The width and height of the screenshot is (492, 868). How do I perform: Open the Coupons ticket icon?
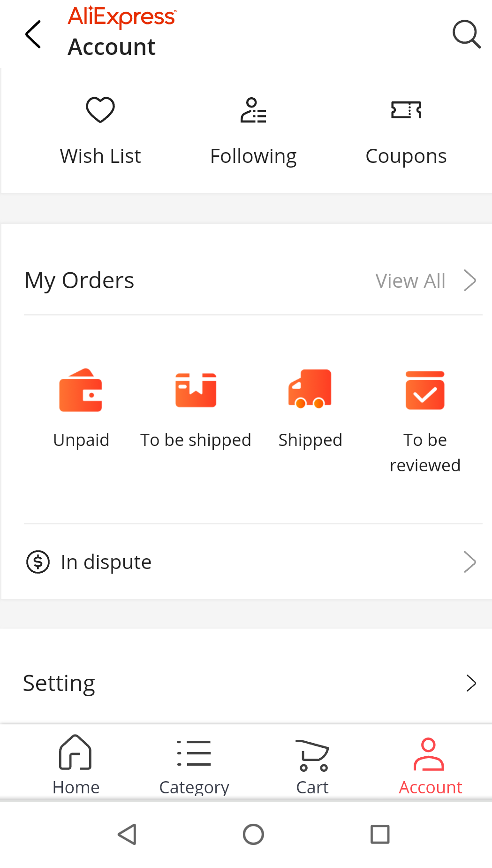[x=406, y=110]
